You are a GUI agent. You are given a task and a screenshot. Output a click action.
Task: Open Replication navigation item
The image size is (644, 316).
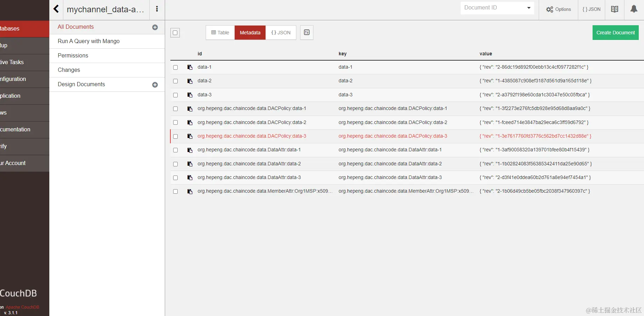click(24, 96)
